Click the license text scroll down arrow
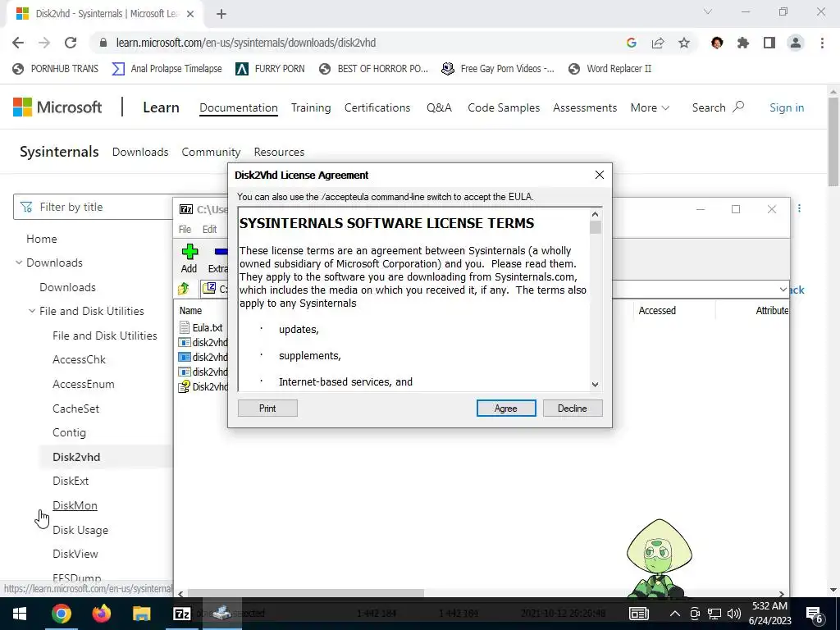840x630 pixels. (596, 385)
